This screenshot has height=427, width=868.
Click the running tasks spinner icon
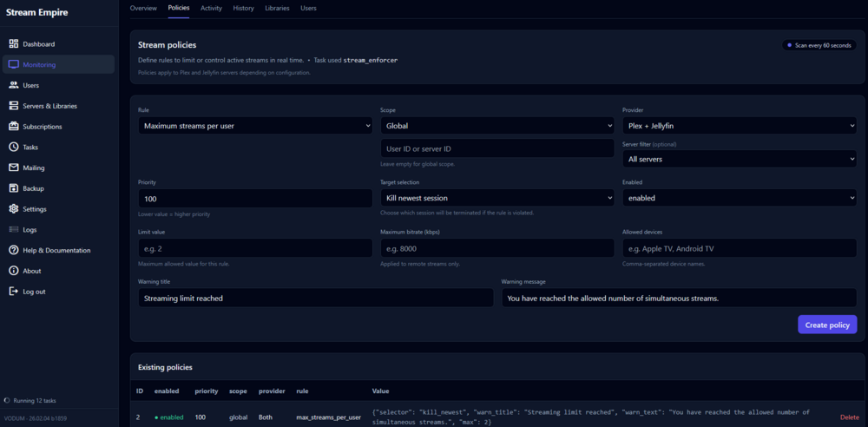(7, 400)
